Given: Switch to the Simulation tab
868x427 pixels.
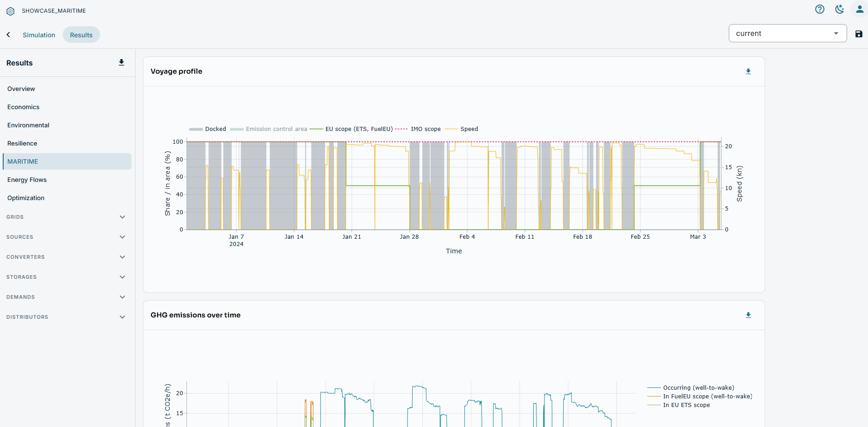Looking at the screenshot, I should click(39, 35).
